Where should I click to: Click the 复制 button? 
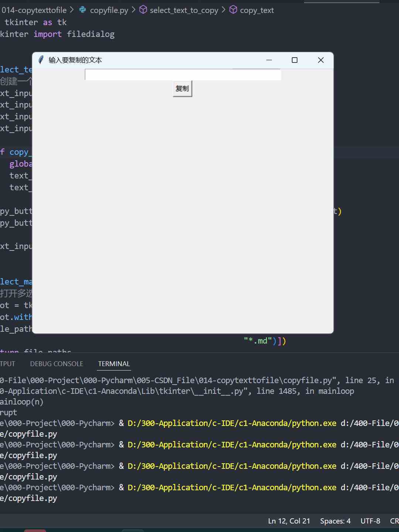click(x=183, y=89)
